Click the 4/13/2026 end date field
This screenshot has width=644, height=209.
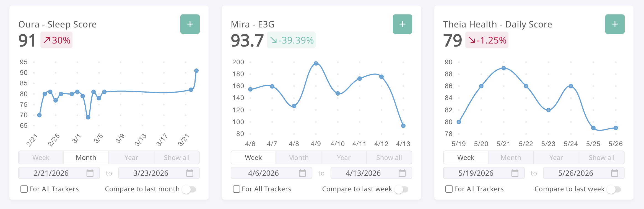(x=371, y=173)
